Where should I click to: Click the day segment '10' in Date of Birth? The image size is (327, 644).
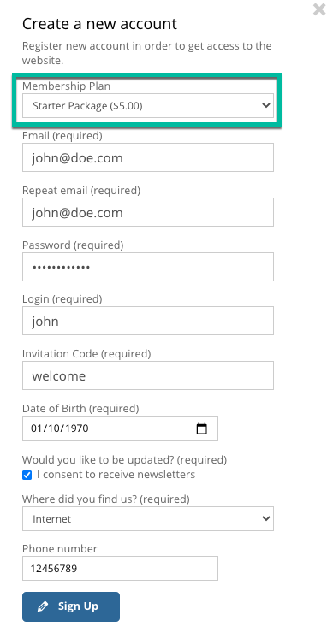[52, 428]
